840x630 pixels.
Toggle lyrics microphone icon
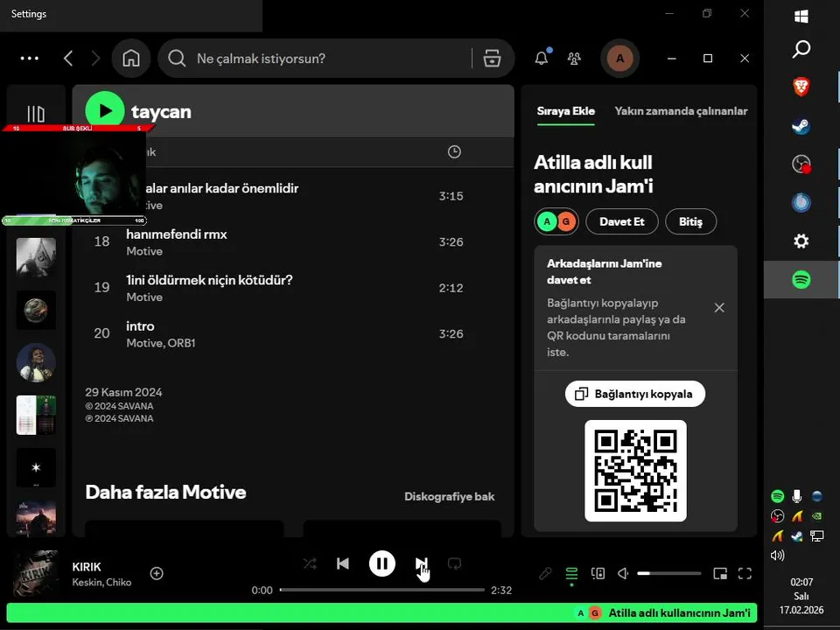pyautogui.click(x=545, y=574)
